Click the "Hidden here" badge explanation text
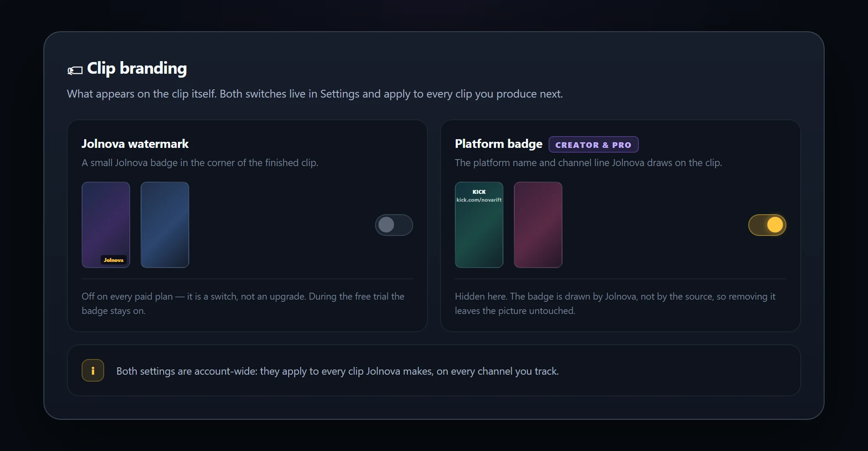Viewport: 868px width, 451px height. click(x=615, y=304)
